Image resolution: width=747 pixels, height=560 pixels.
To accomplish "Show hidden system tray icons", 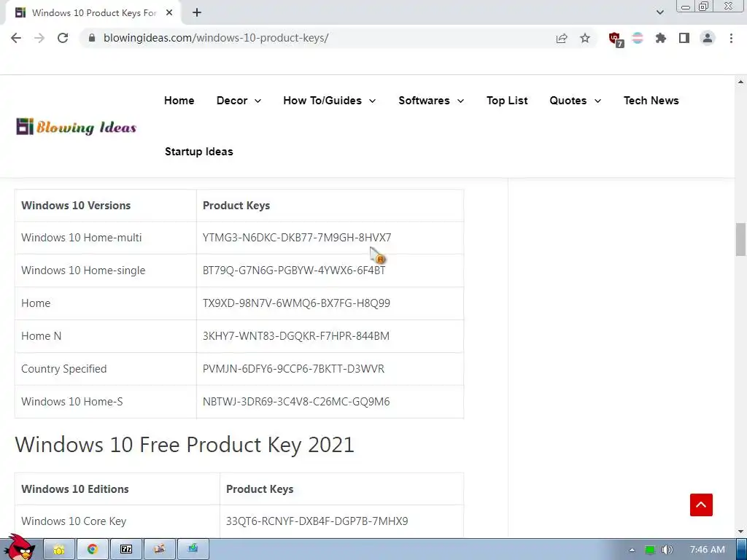I will (632, 550).
